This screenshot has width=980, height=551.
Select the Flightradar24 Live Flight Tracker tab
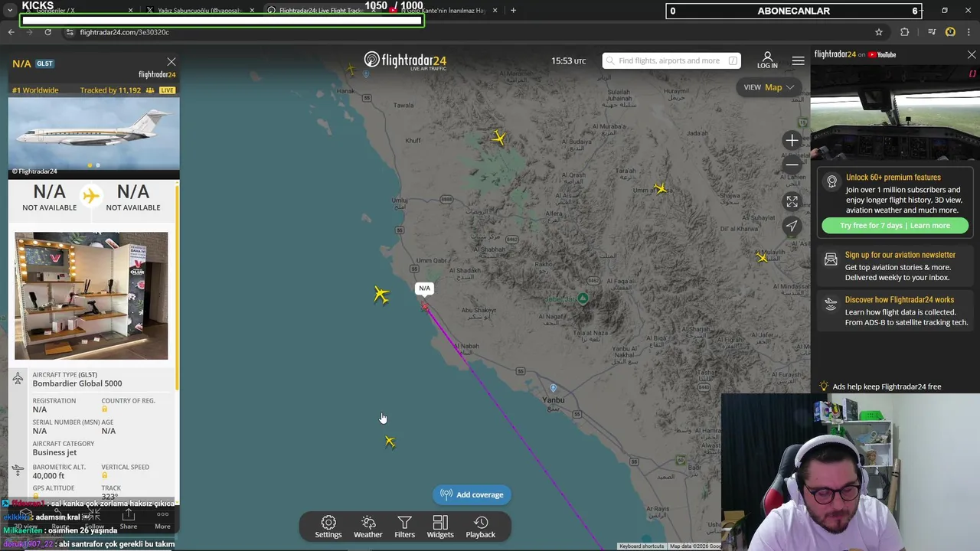tap(322, 11)
